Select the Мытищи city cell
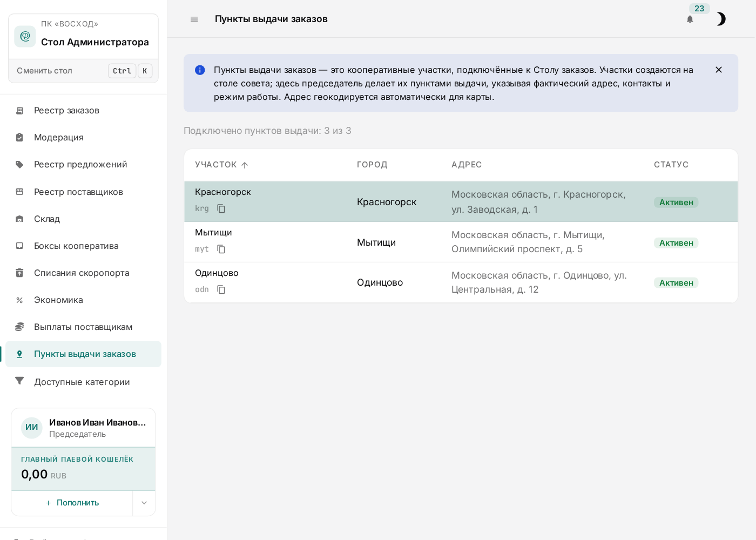Image resolution: width=756 pixels, height=540 pixels. pos(376,242)
